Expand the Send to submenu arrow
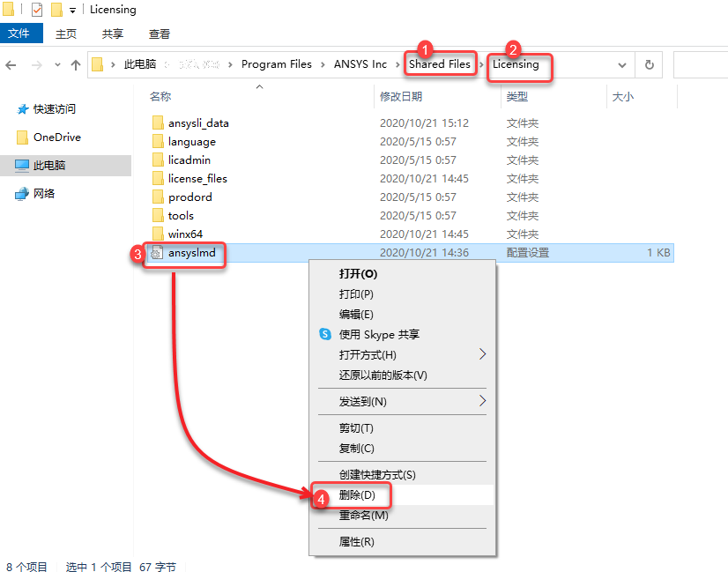Image resolution: width=728 pixels, height=572 pixels. [x=482, y=401]
